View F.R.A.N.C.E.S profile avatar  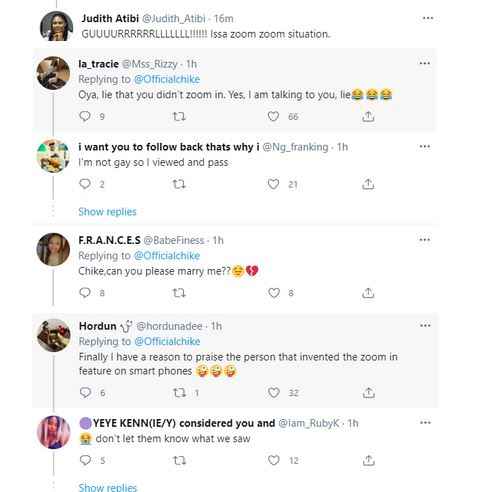(x=53, y=249)
